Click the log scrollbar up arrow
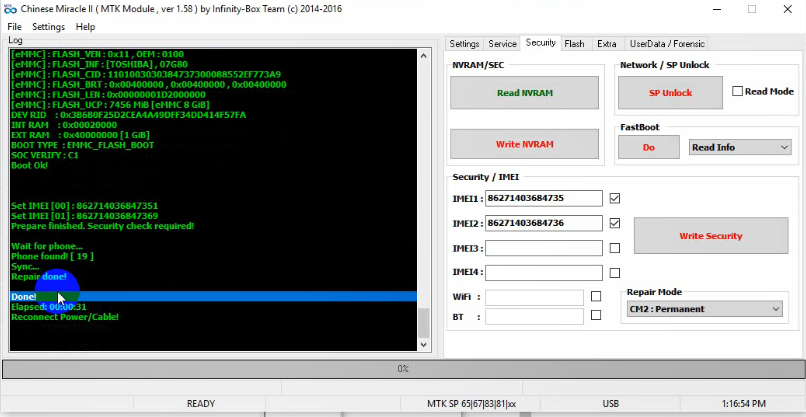The width and height of the screenshot is (806, 417). point(424,56)
